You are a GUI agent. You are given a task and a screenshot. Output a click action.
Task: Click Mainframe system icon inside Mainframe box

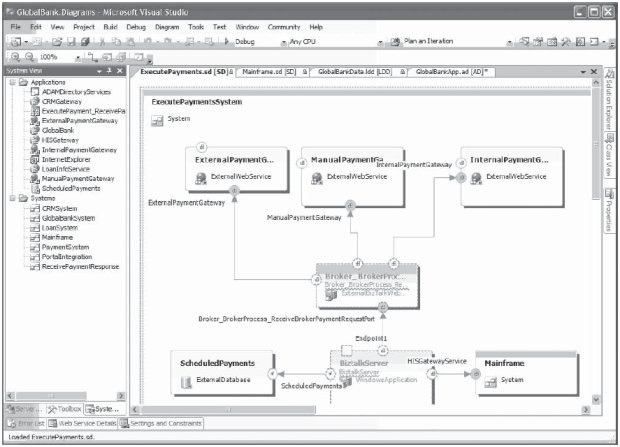pos(491,382)
